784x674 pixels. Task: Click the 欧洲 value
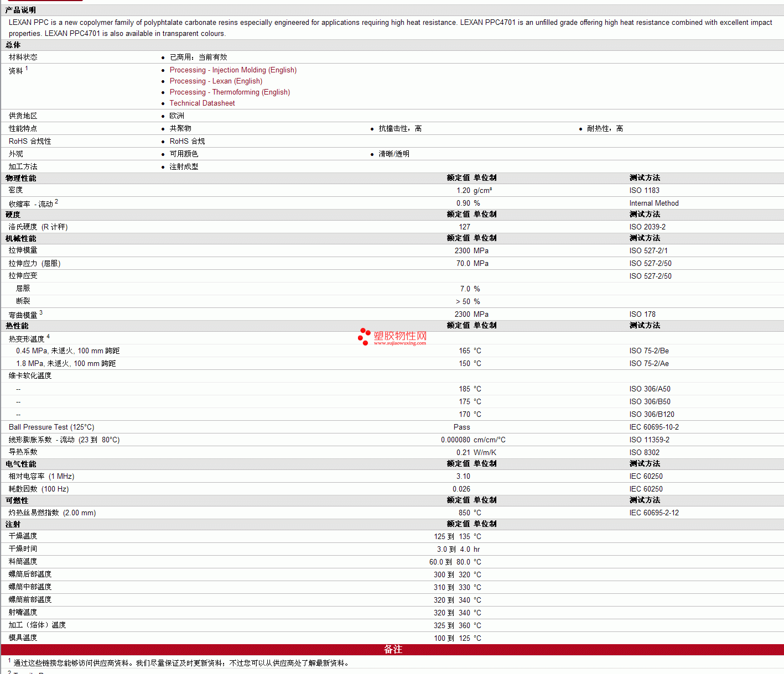[177, 116]
